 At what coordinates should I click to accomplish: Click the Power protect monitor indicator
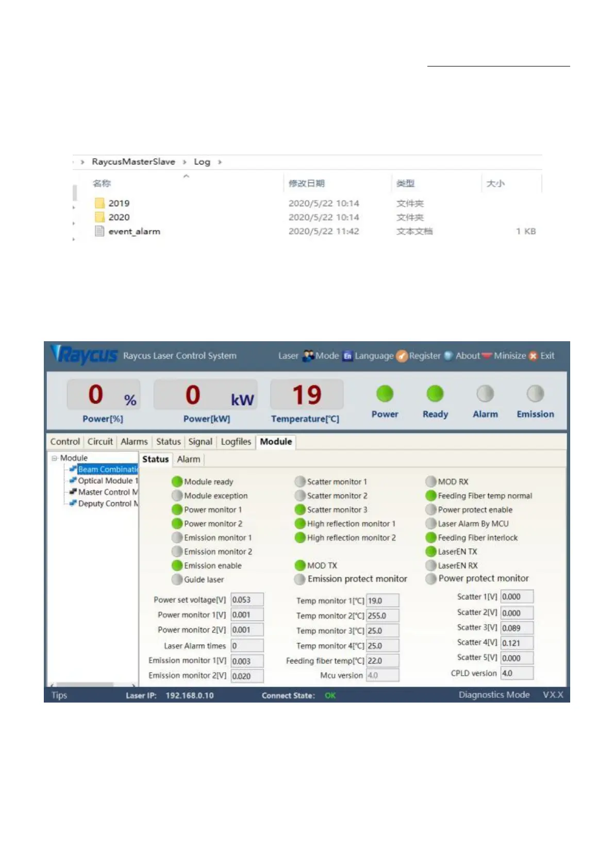(431, 579)
